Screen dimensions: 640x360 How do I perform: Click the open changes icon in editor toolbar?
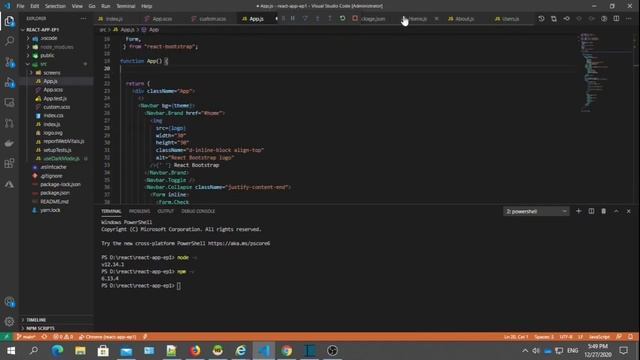click(554, 19)
